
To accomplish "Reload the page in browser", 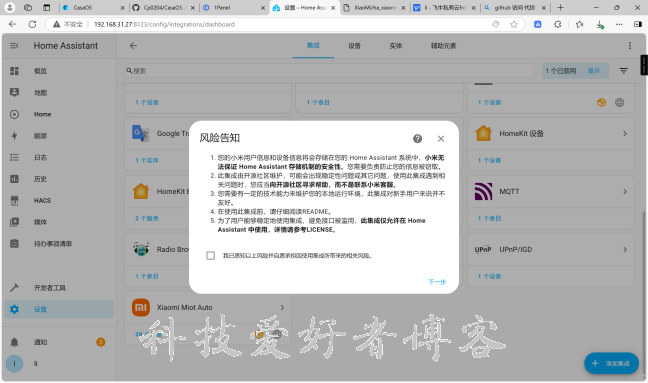I will (x=32, y=24).
